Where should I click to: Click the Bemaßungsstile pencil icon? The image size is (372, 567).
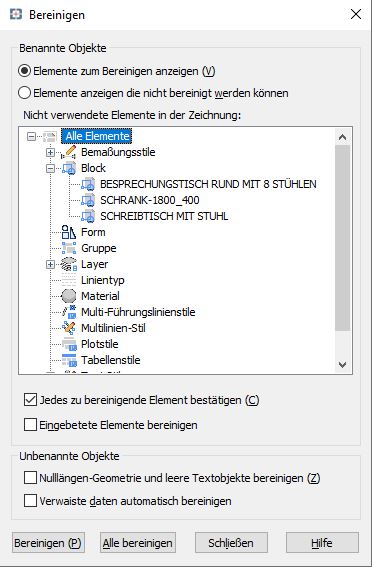69,152
